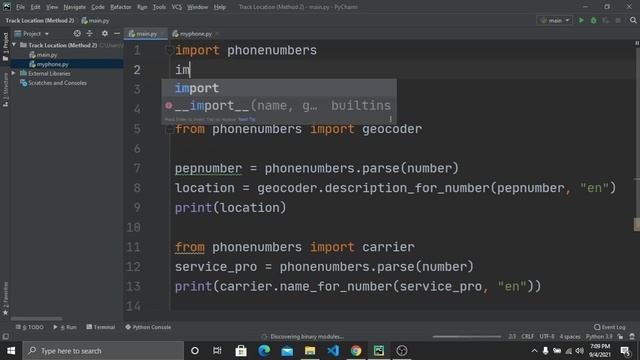Click the Run with Coverage icon
640x360 pixels.
606,20
